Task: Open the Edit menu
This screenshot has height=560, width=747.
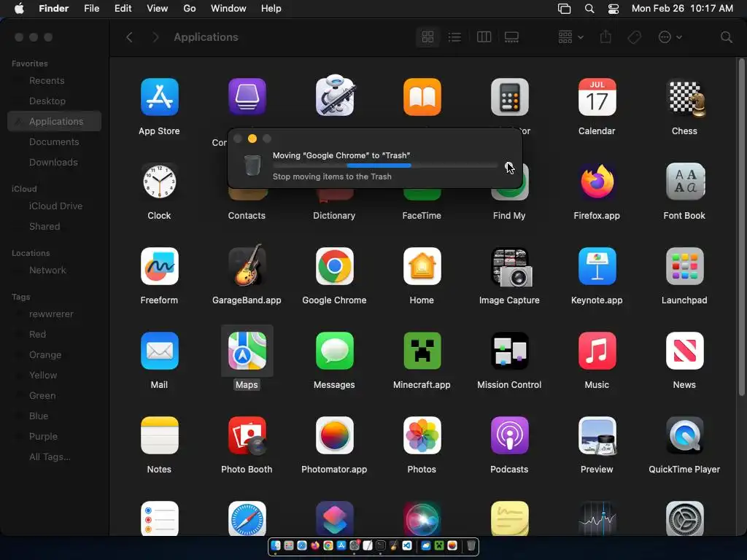Action: click(123, 9)
